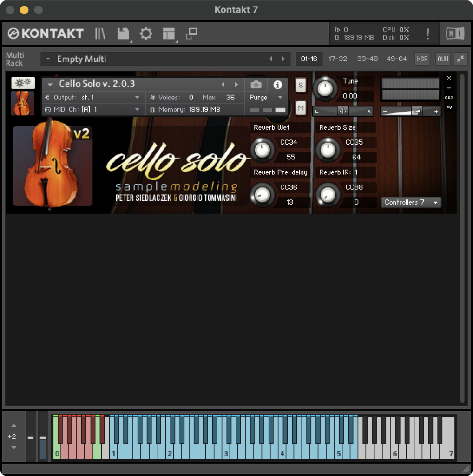Click the CC34 value 55
The width and height of the screenshot is (473, 476).
point(291,157)
